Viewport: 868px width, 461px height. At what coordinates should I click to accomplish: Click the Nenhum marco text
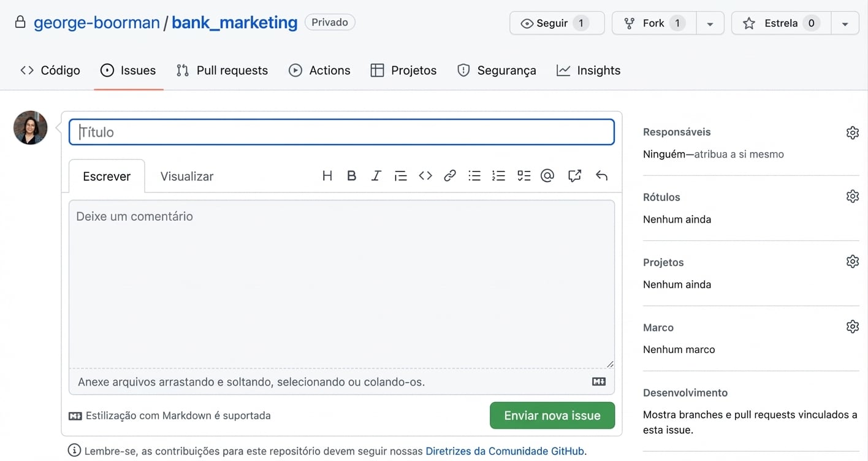pos(679,349)
